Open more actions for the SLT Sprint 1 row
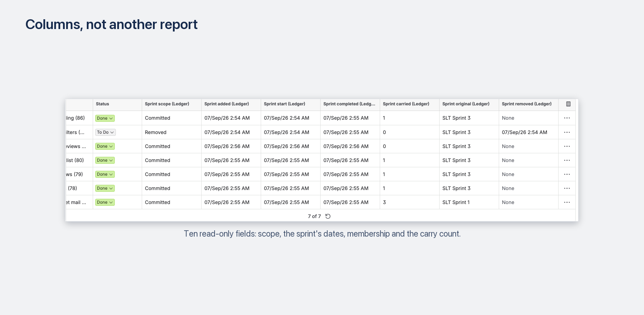This screenshot has height=315, width=644. click(567, 202)
